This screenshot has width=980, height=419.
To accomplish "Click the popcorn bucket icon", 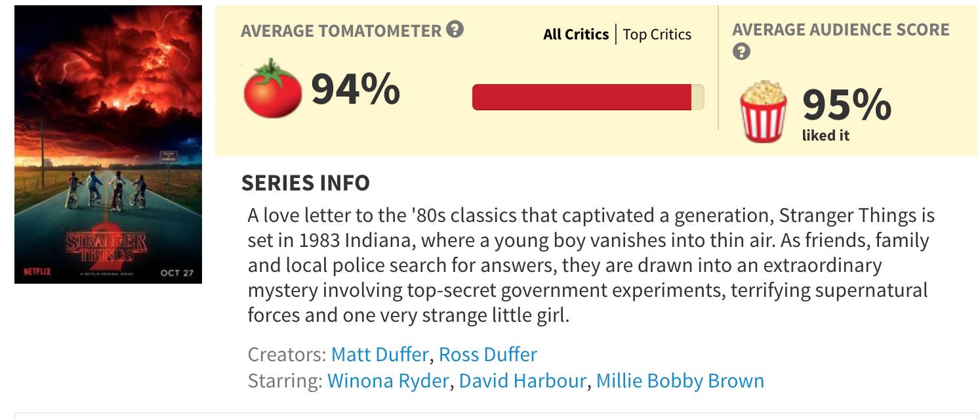I will (x=764, y=112).
